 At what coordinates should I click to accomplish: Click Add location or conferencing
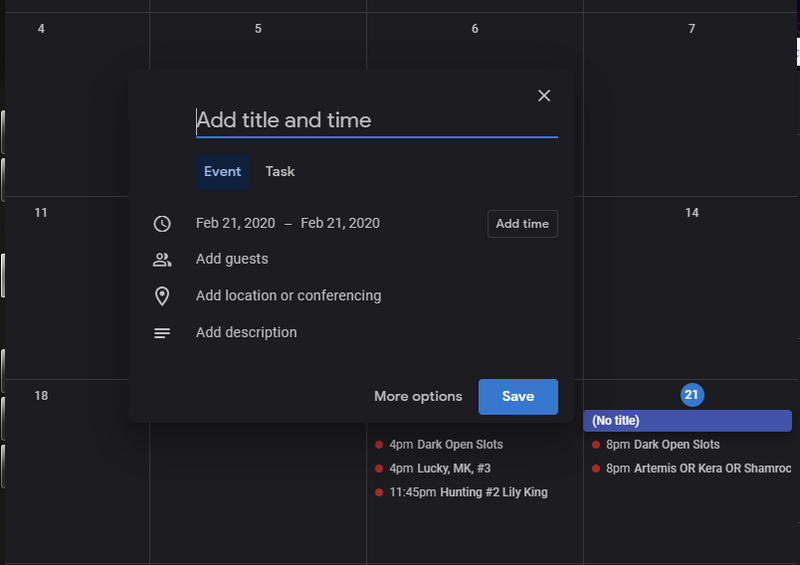click(288, 296)
